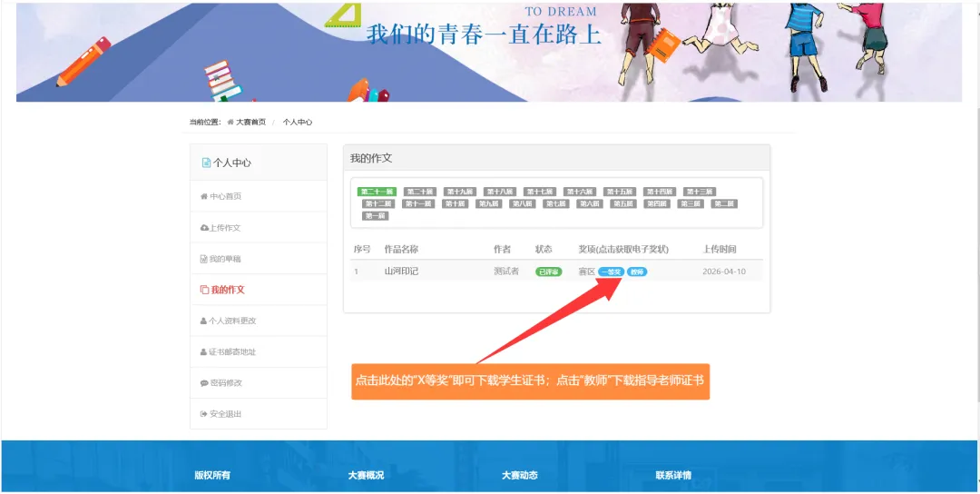The width and height of the screenshot is (980, 494).
Task: Select the 第十二届 session tag
Action: [x=378, y=203]
